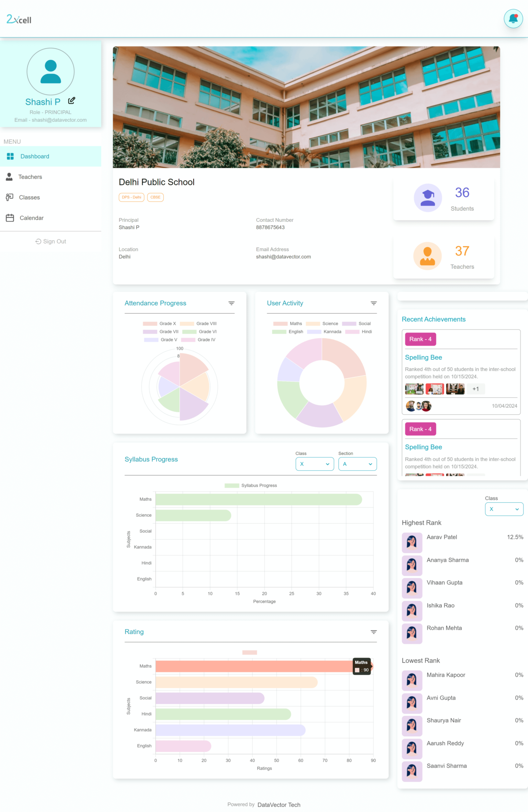Image resolution: width=528 pixels, height=812 pixels.
Task: Click the +1 more photos button
Action: [476, 389]
